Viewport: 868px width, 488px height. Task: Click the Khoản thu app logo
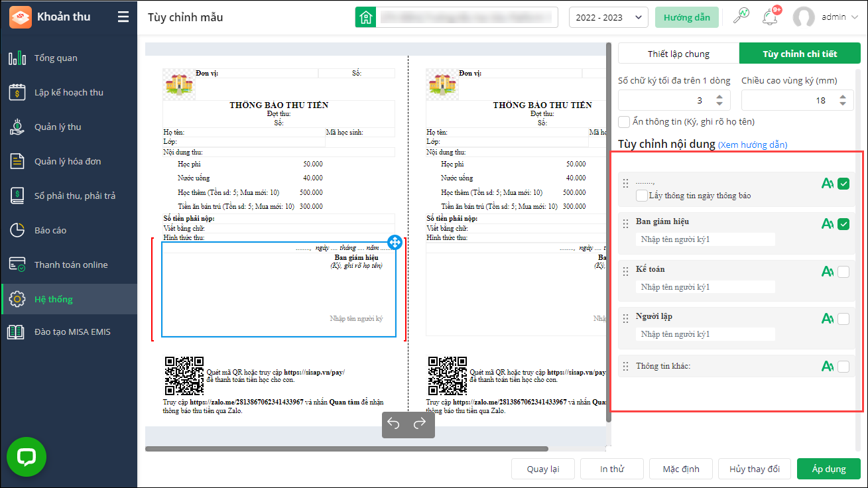click(21, 17)
